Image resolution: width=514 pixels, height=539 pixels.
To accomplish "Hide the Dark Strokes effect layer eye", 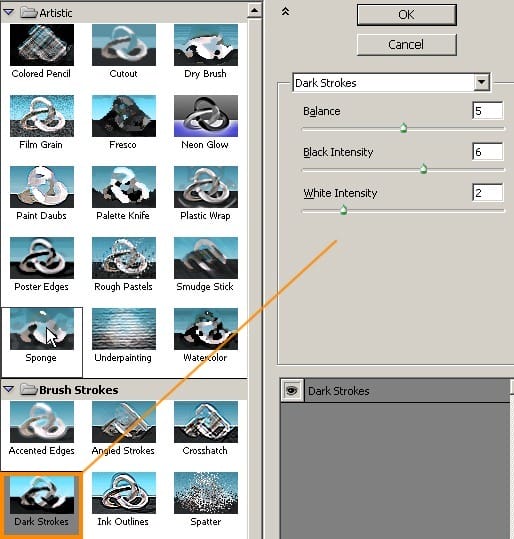I will (x=292, y=390).
